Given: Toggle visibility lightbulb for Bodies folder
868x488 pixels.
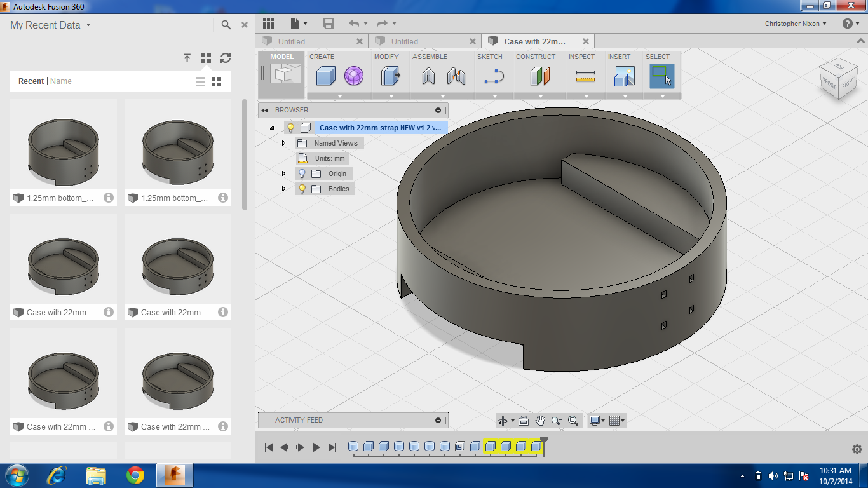Looking at the screenshot, I should coord(302,189).
